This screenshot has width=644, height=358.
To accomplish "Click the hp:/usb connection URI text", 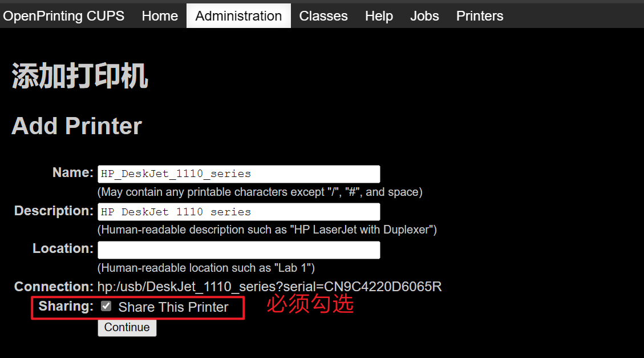I will tap(269, 287).
